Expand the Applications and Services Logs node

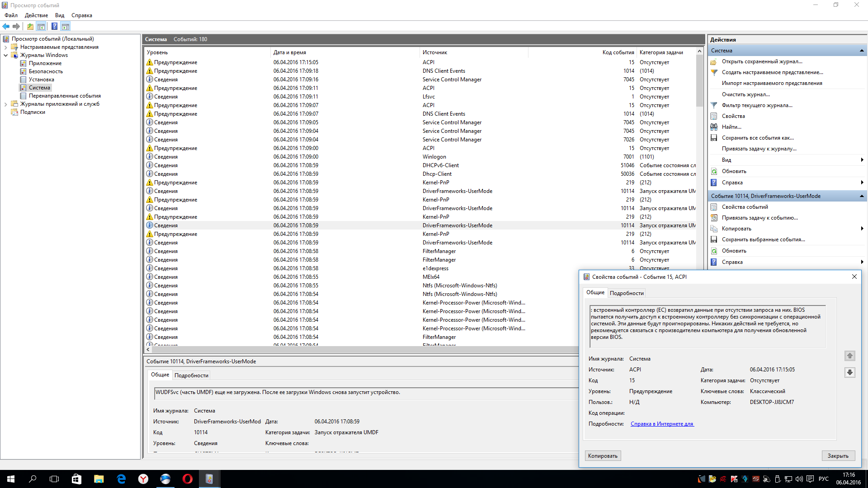(x=5, y=104)
